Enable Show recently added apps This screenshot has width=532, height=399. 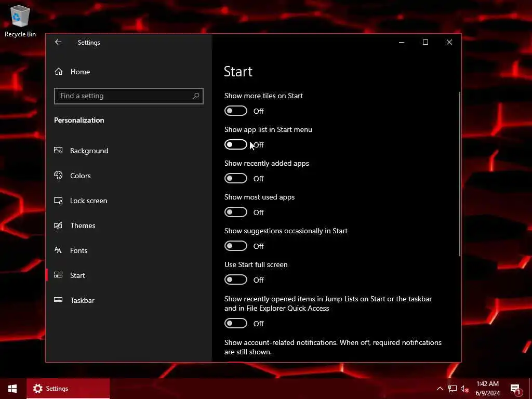(236, 179)
